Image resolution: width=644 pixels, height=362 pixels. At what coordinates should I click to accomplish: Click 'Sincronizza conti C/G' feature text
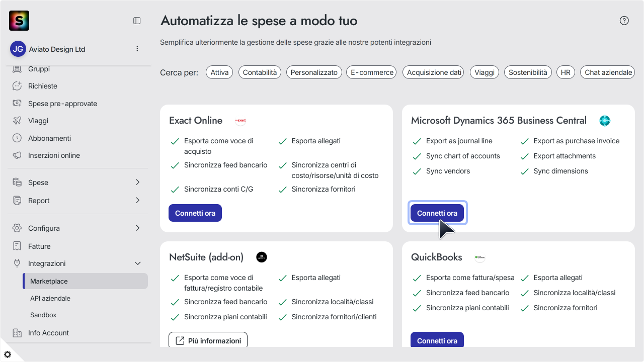tap(219, 189)
